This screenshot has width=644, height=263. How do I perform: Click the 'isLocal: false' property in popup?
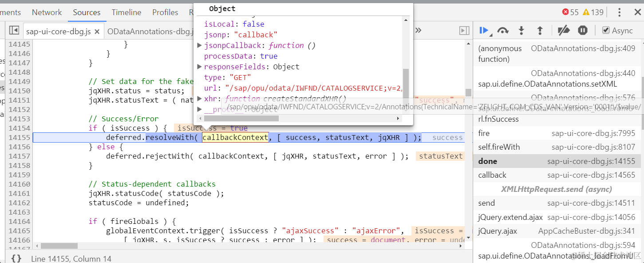click(x=234, y=24)
